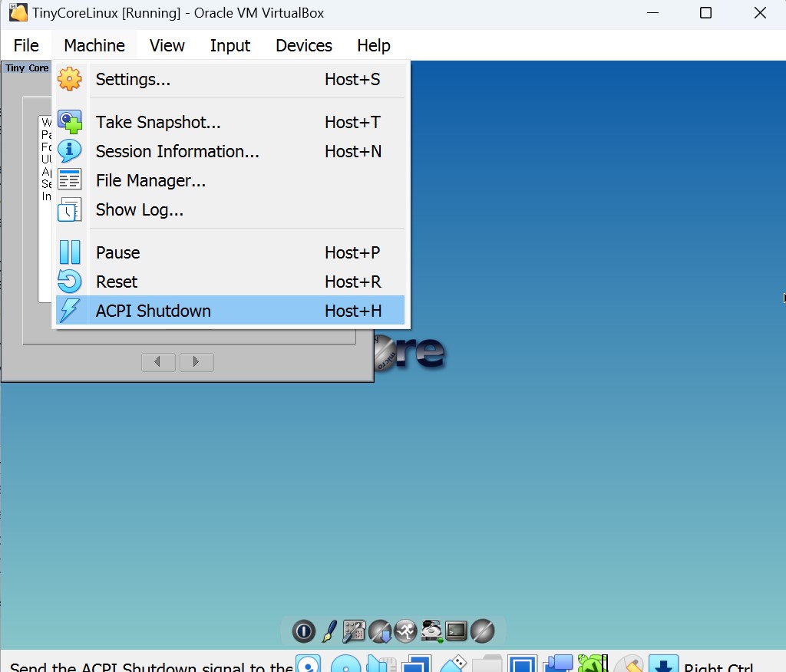
Task: Click the mouse integration status indicator
Action: click(629, 664)
